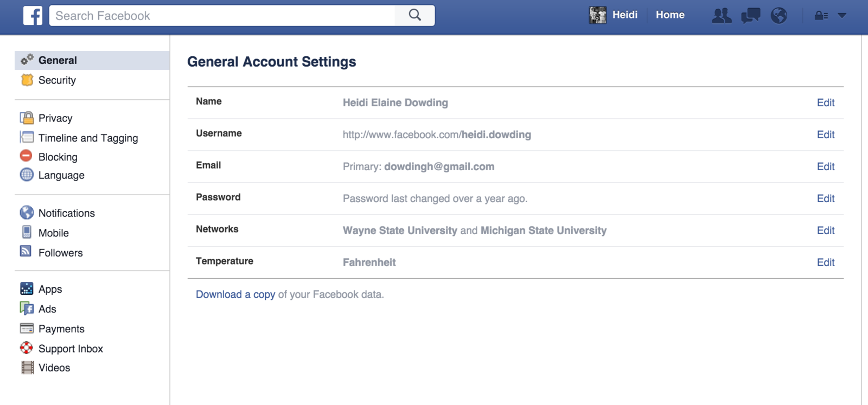Open the Blocking settings
868x405 pixels.
pos(58,157)
